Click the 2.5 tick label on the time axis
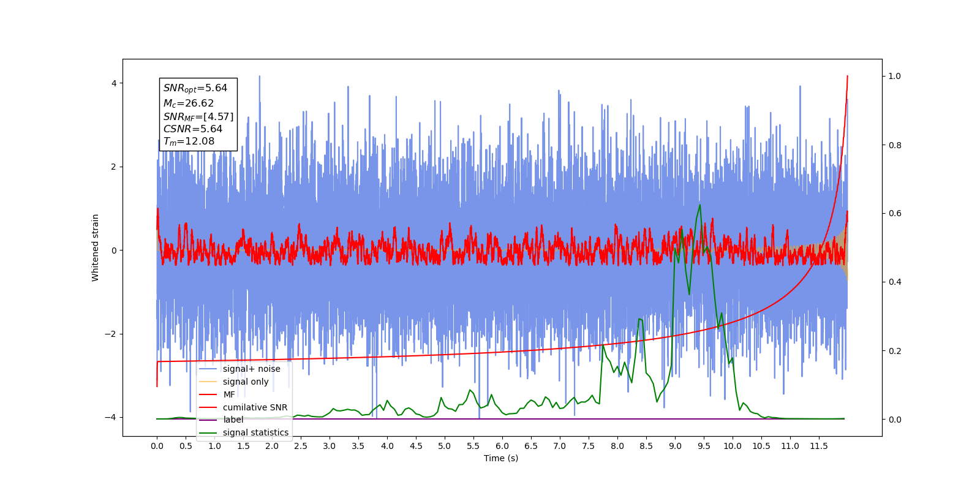Screen dimensions: 980x490 [301, 446]
